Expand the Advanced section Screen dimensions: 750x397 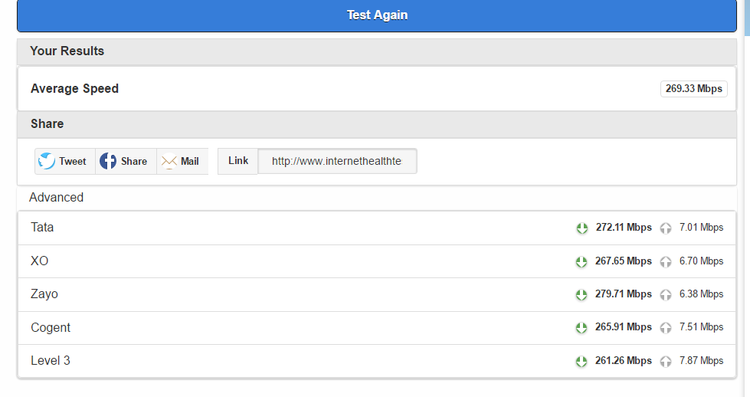(x=56, y=197)
